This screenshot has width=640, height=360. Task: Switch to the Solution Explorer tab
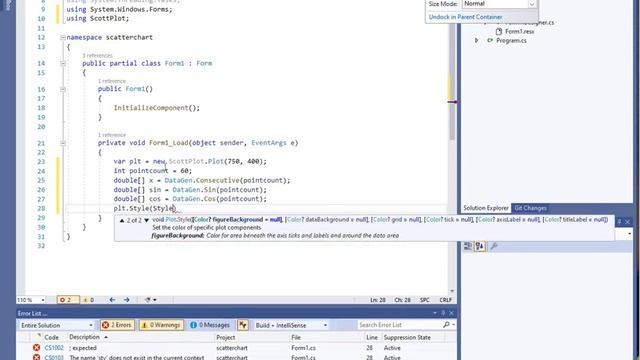coord(486,208)
